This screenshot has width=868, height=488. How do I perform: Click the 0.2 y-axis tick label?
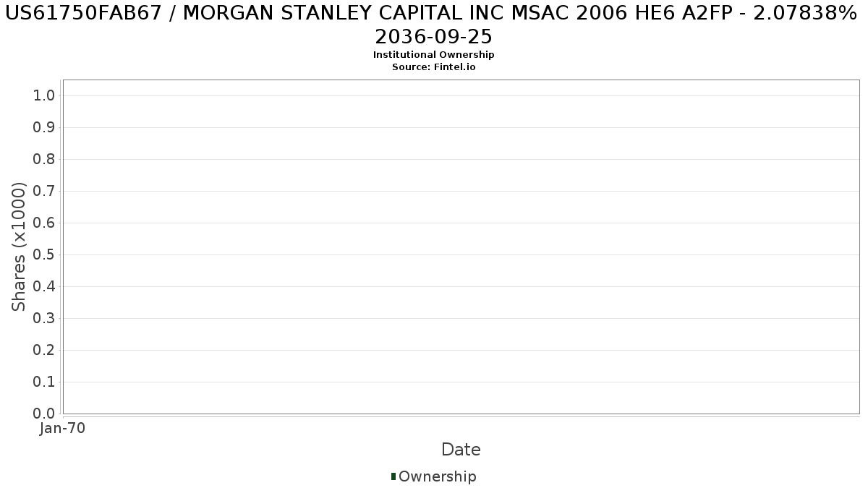coord(44,351)
